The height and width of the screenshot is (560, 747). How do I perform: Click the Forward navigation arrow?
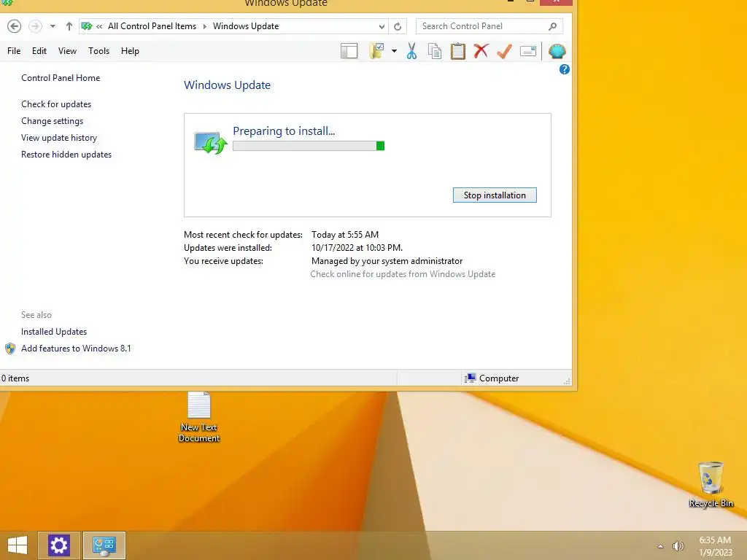pos(35,26)
